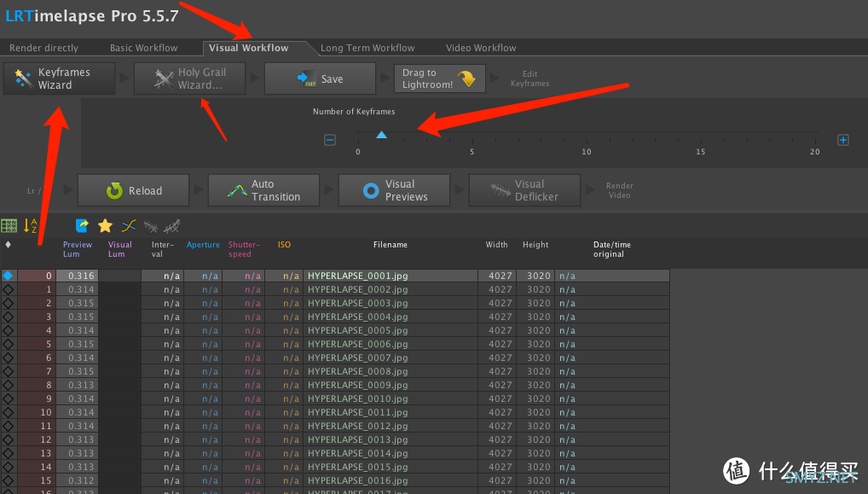Click row number 9 cell
Image resolution: width=868 pixels, height=494 pixels.
coord(36,398)
